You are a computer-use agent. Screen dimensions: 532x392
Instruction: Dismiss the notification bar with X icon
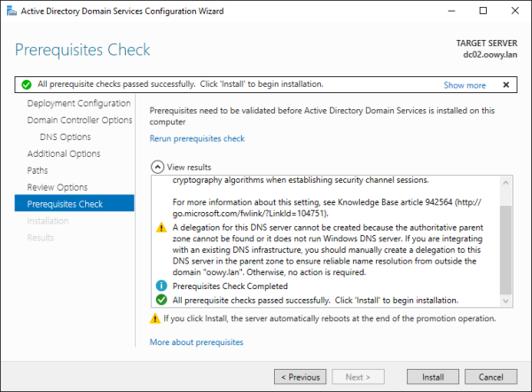(x=505, y=85)
